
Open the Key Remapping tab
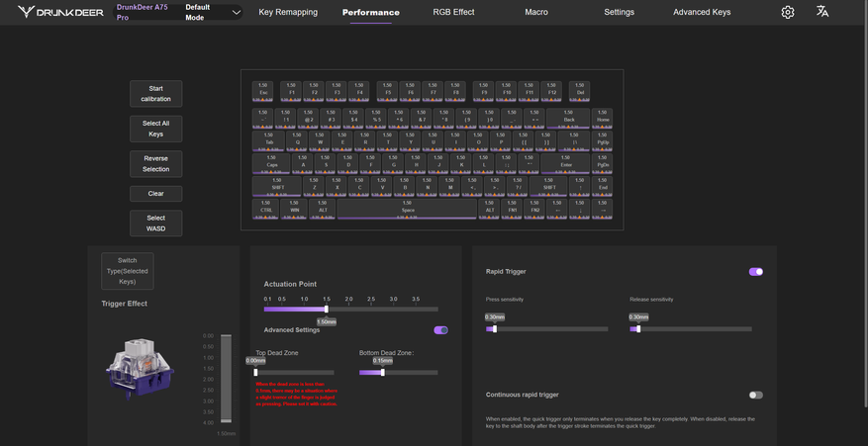(x=288, y=12)
